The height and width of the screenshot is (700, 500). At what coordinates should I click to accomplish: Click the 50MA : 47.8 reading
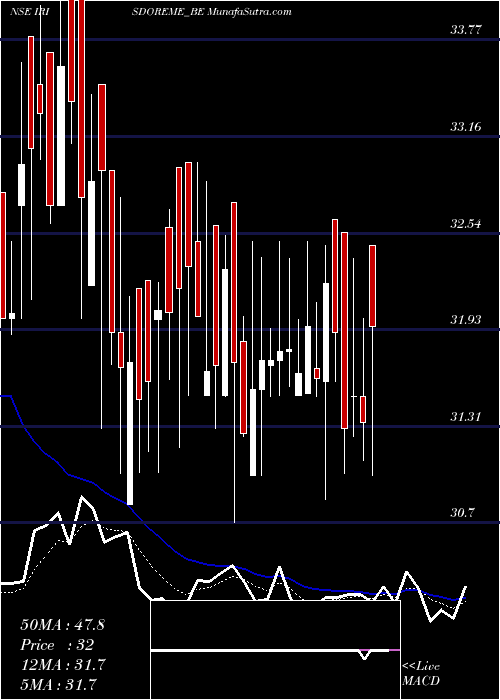point(62,625)
